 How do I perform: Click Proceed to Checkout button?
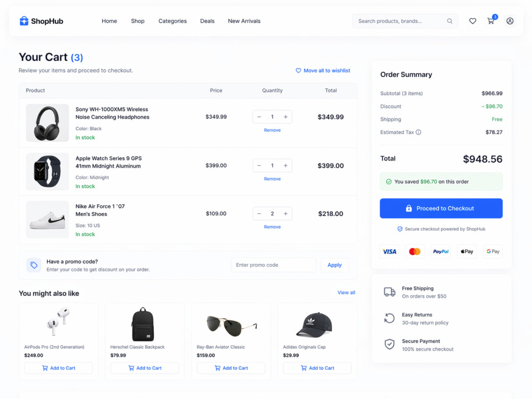[441, 209]
